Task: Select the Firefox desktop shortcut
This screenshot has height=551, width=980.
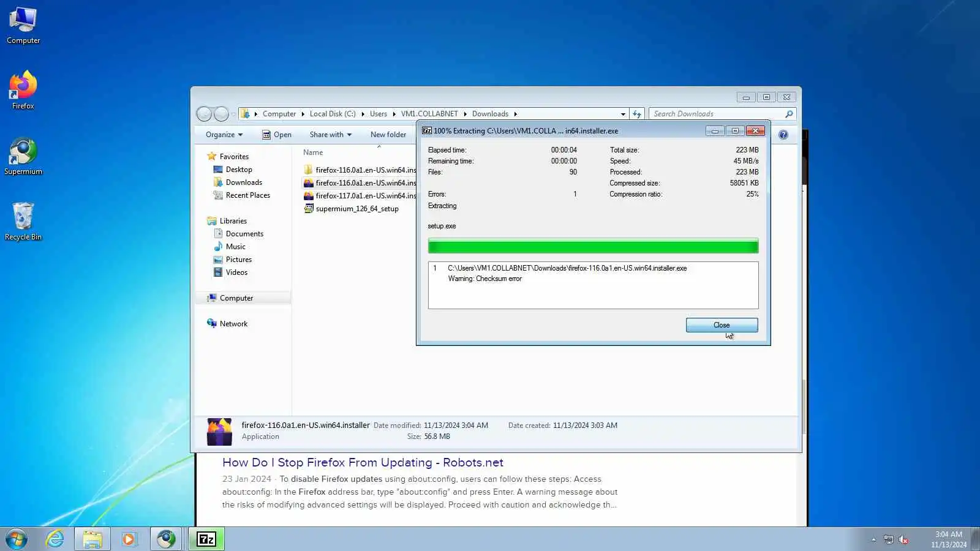Action: tap(23, 90)
